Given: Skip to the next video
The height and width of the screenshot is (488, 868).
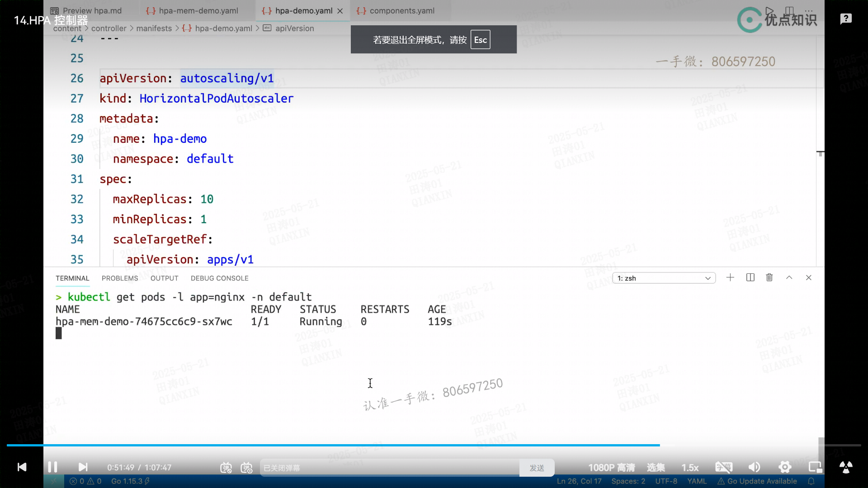Looking at the screenshot, I should tap(83, 467).
